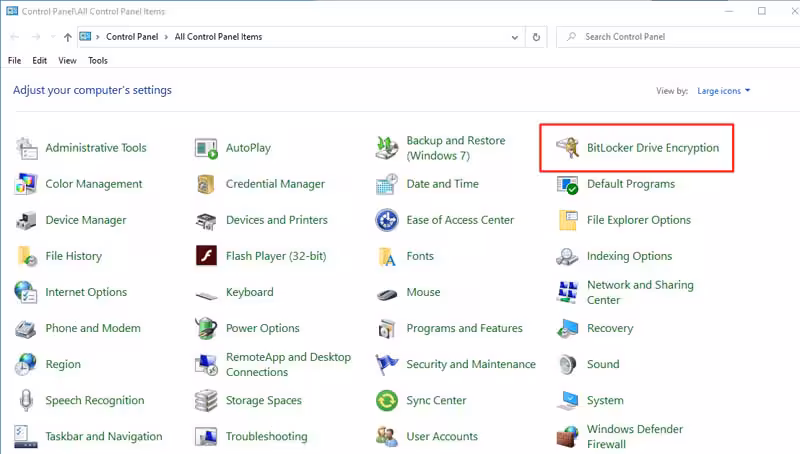Open Taskbar and Navigation link
This screenshot has width=800, height=454.
(104, 437)
